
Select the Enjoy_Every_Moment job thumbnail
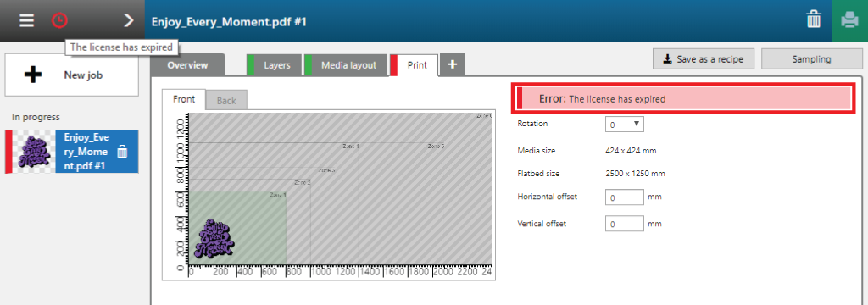pyautogui.click(x=34, y=152)
